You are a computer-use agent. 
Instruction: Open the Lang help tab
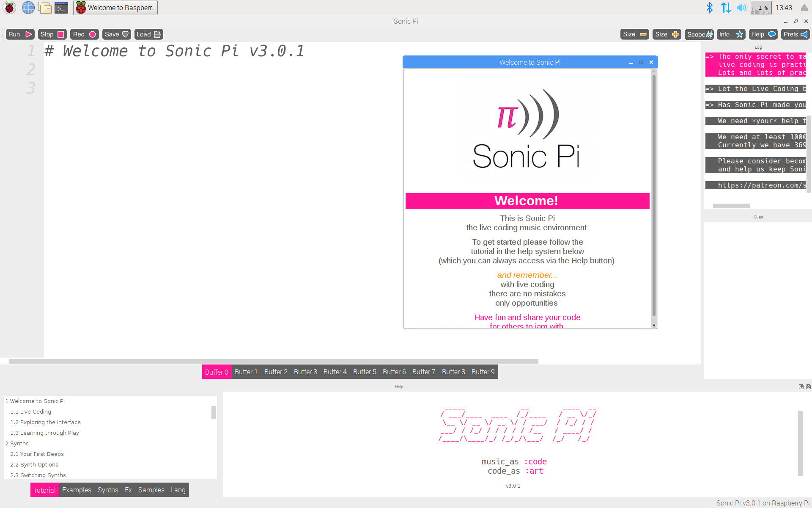click(178, 490)
